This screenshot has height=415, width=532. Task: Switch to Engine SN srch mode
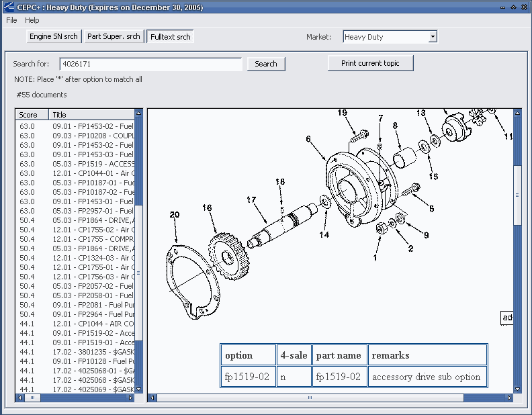click(x=54, y=36)
